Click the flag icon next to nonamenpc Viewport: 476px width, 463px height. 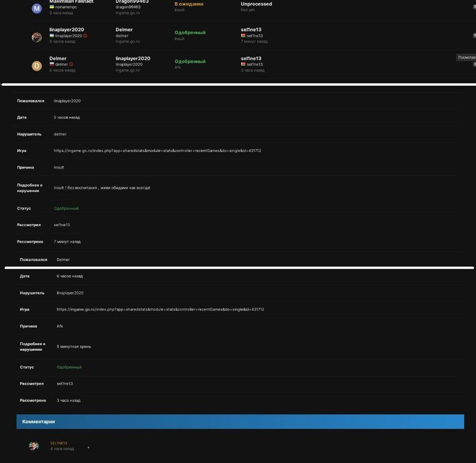[52, 7]
